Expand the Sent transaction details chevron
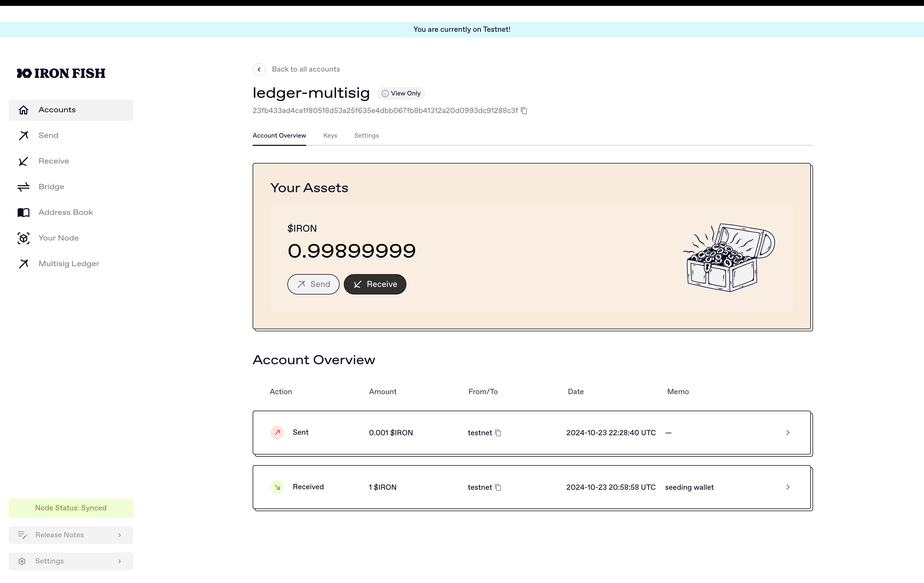Screen dimensions: 924x583 point(788,433)
